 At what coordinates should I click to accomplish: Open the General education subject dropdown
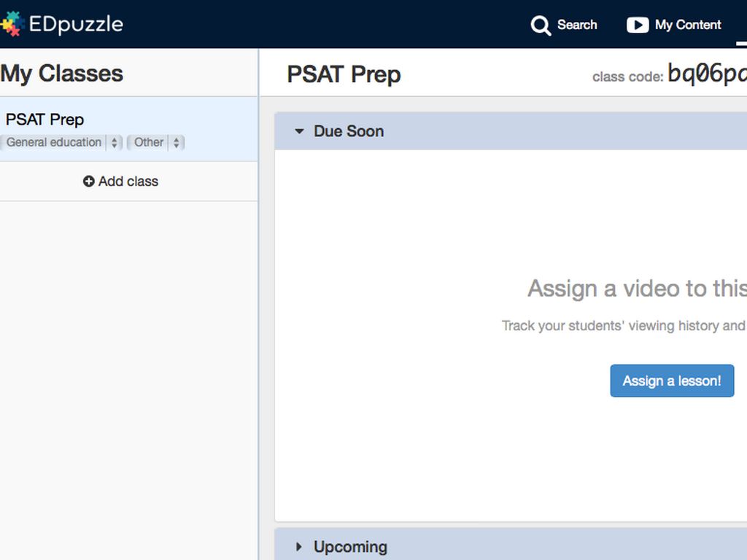(61, 143)
